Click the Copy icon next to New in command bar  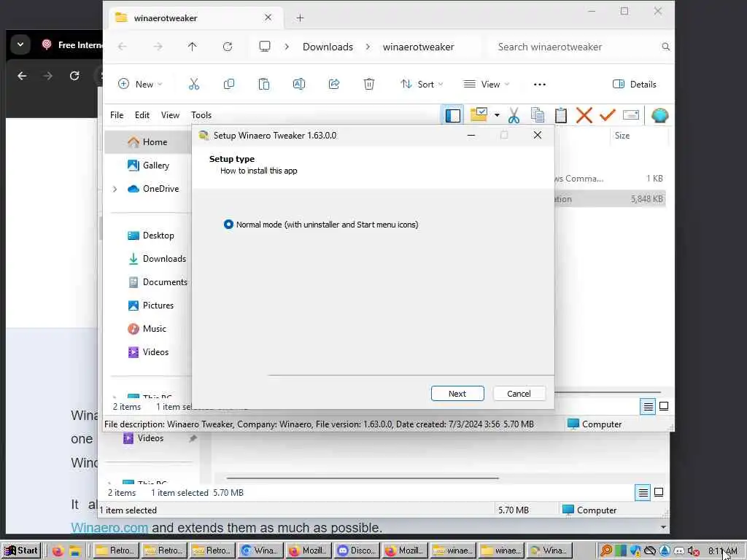coord(228,85)
